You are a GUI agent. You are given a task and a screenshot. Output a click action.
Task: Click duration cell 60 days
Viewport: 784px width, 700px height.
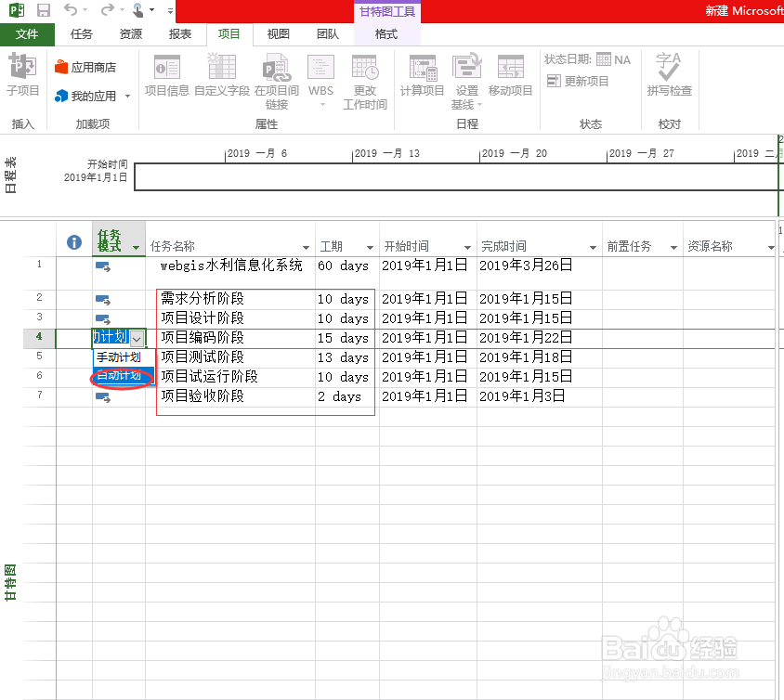coord(343,266)
